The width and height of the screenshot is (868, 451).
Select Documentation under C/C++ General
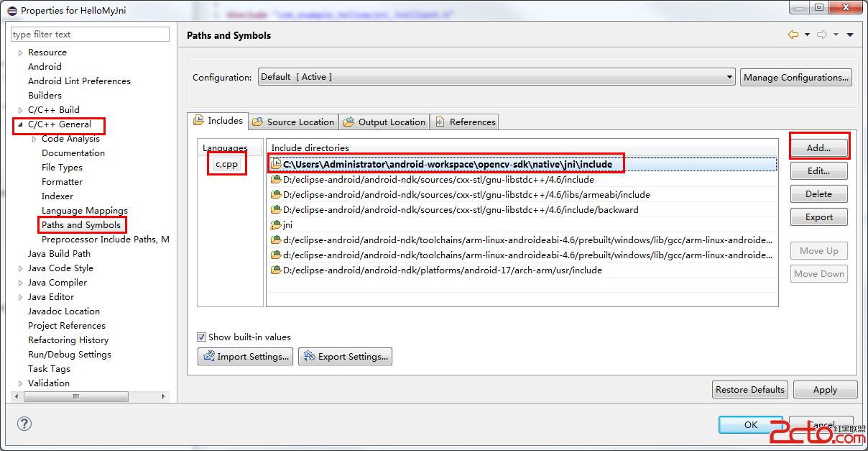pyautogui.click(x=73, y=153)
